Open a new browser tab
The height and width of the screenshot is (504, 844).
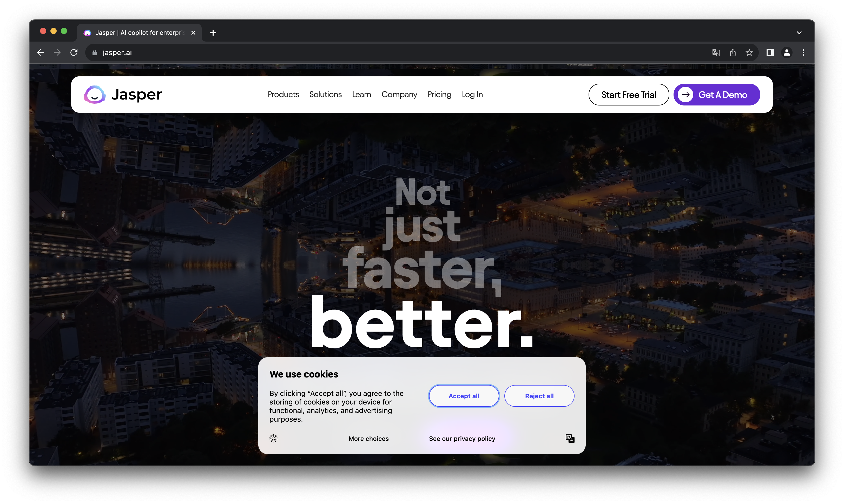click(x=213, y=33)
